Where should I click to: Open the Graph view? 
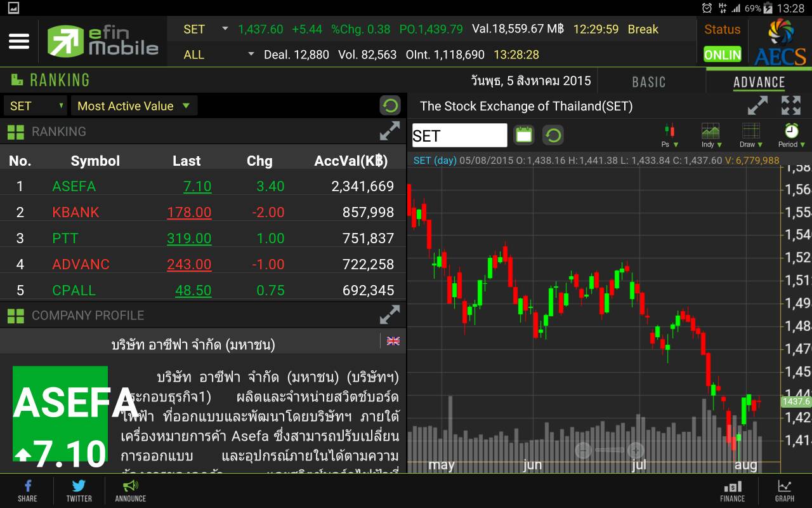tap(785, 491)
